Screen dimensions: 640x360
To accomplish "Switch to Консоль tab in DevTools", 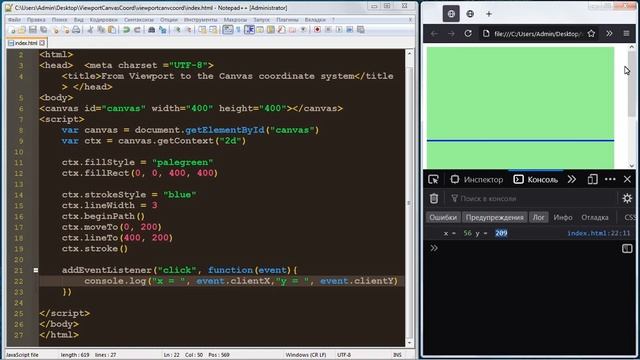I will pyautogui.click(x=536, y=179).
